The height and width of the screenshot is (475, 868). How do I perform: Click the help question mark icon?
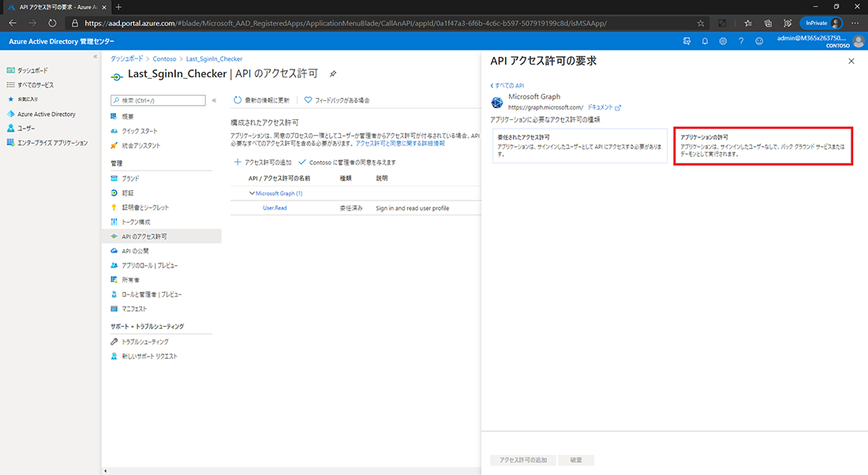[741, 40]
